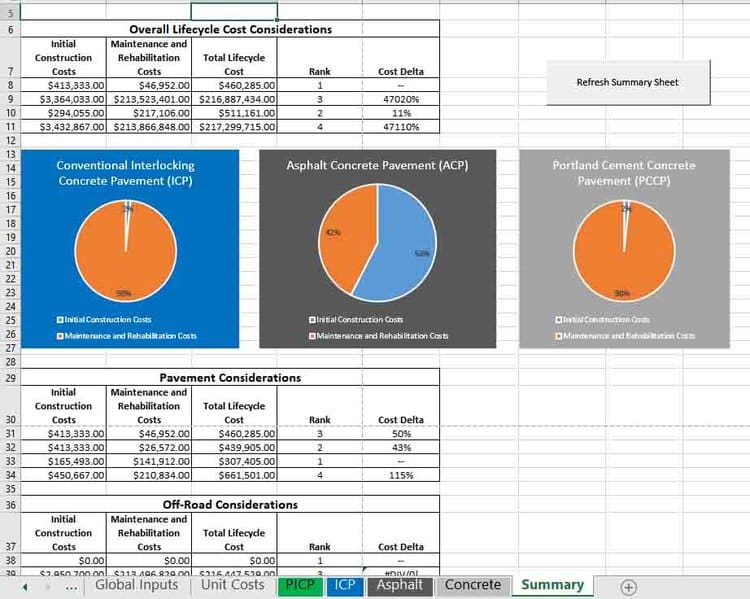Show hidden sheet tabs via ellipsis
The image size is (750, 599).
click(71, 587)
